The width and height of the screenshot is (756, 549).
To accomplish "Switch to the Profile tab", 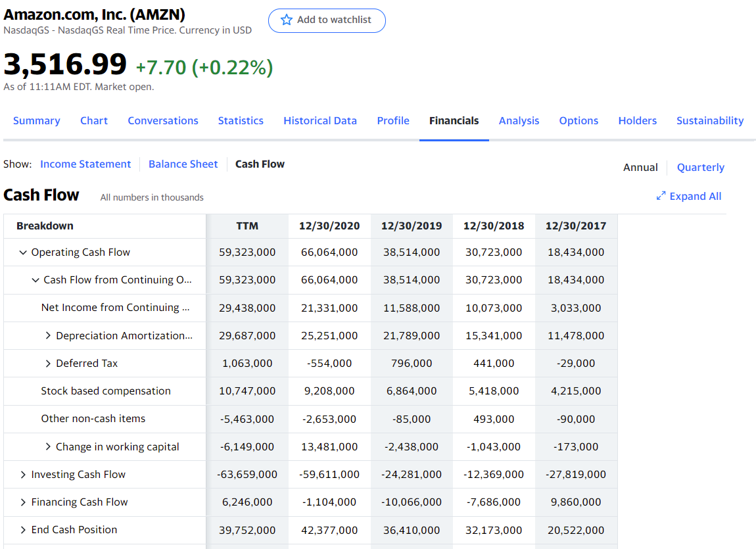I will tap(393, 120).
